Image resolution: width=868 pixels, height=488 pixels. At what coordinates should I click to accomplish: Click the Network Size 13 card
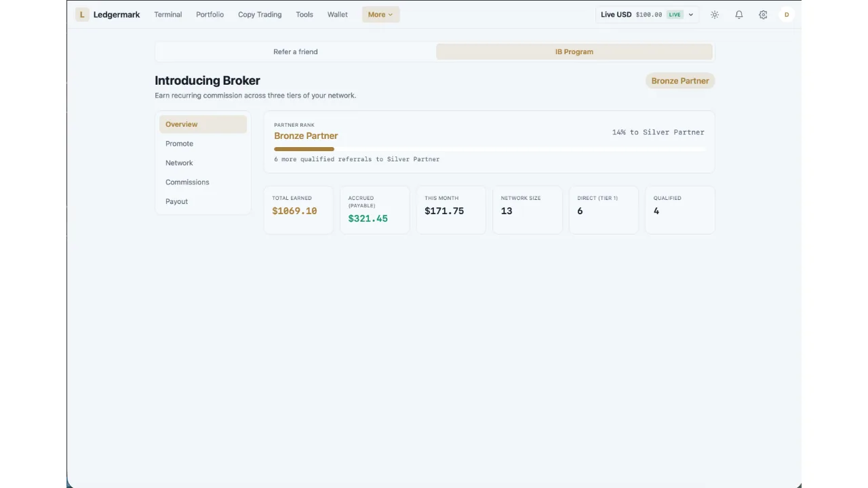[x=528, y=210]
